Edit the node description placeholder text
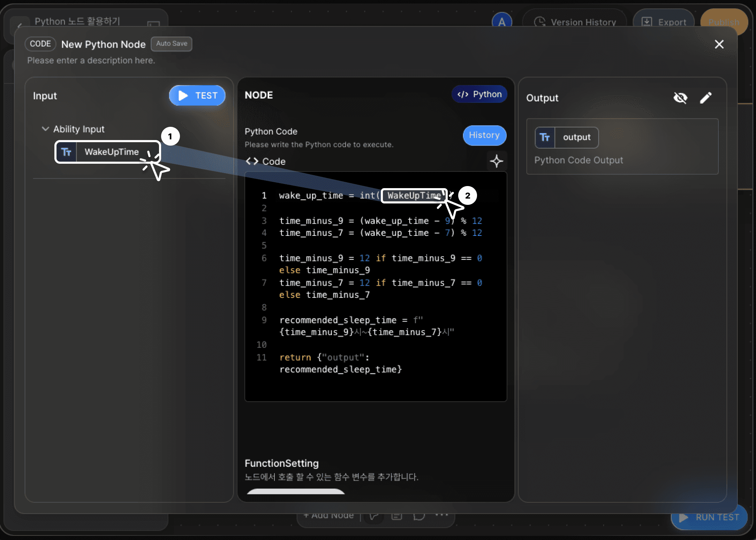The width and height of the screenshot is (756, 540). coord(91,61)
